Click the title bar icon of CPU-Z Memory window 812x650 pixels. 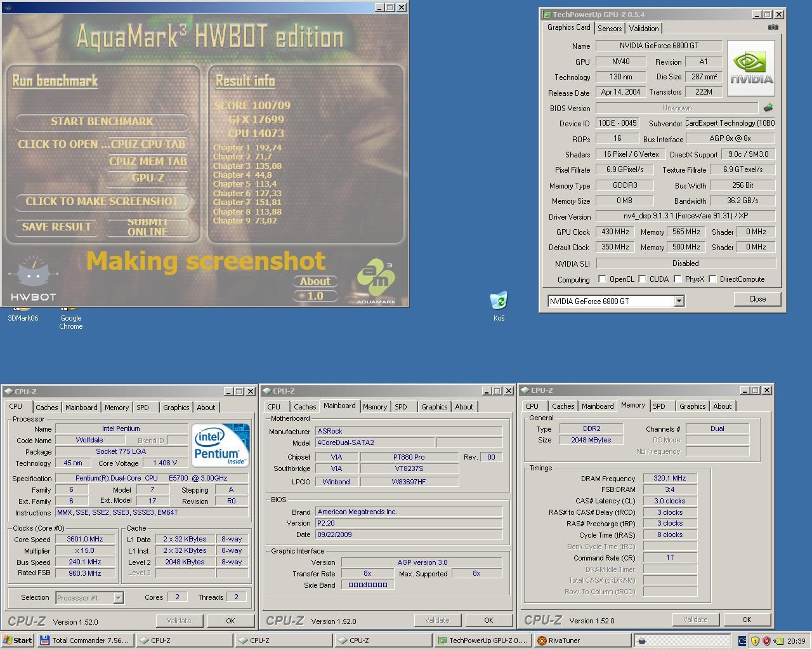[525, 390]
